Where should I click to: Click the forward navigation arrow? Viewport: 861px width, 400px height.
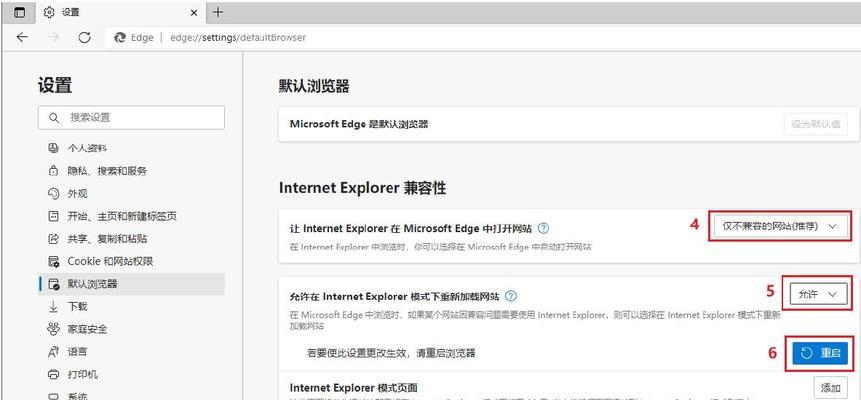(x=53, y=37)
